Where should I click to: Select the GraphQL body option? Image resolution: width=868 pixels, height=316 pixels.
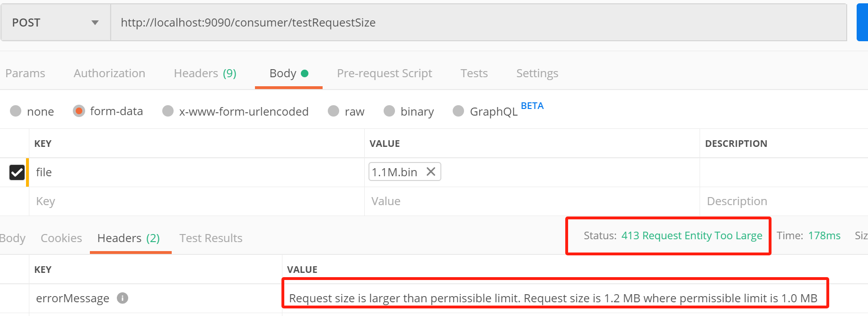point(458,111)
